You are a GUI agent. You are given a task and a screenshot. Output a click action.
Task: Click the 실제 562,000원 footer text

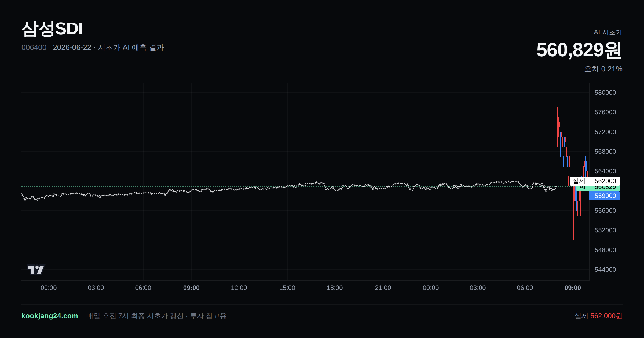coord(598,316)
